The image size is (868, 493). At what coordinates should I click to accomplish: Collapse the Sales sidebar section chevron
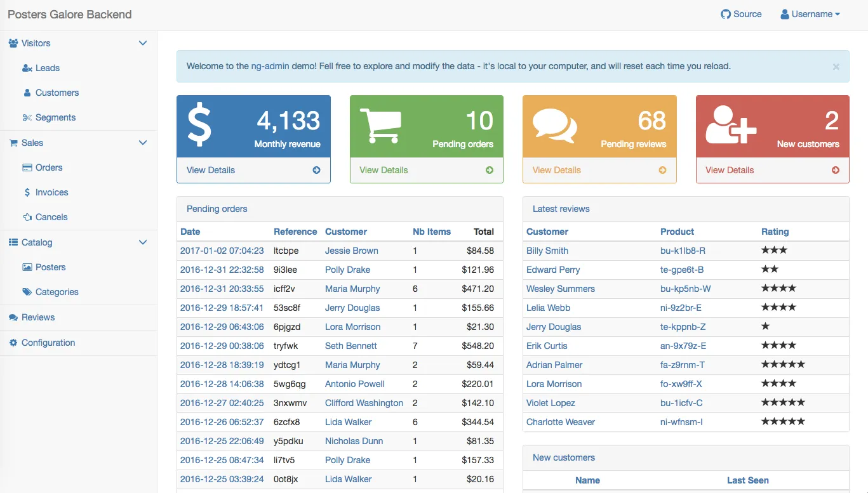click(x=143, y=143)
